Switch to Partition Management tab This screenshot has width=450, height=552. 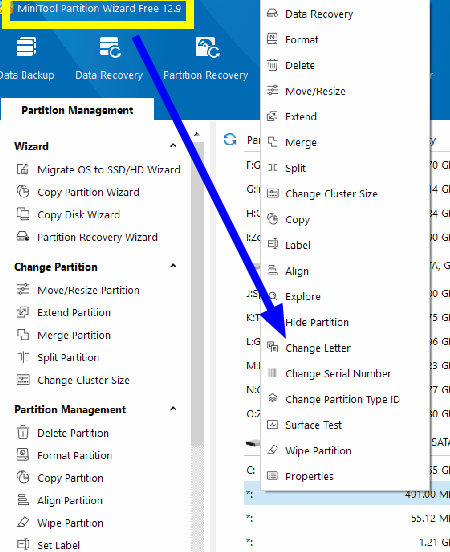[77, 110]
